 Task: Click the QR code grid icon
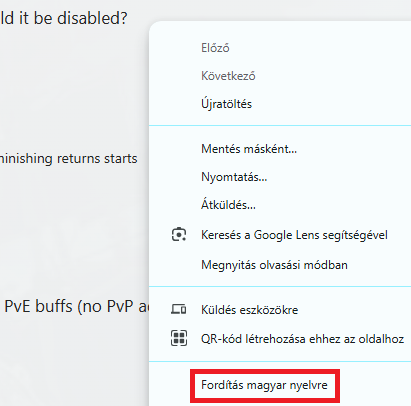pyautogui.click(x=179, y=338)
